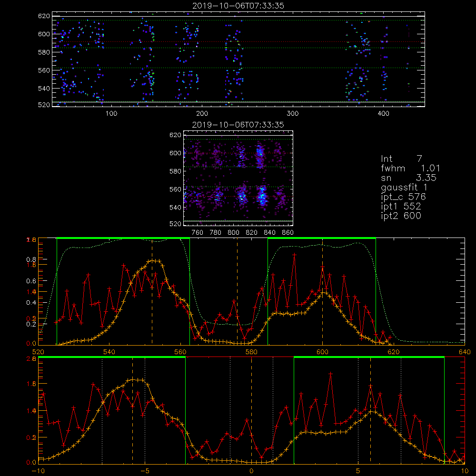The image size is (476, 476).
Task: Select the 'sn 3.35' readout
Action: coord(408,178)
